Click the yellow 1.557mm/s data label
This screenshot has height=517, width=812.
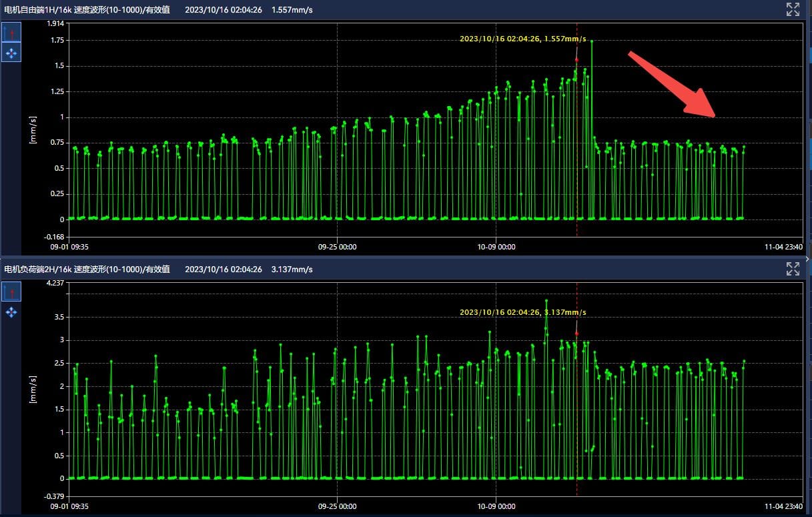[x=522, y=39]
